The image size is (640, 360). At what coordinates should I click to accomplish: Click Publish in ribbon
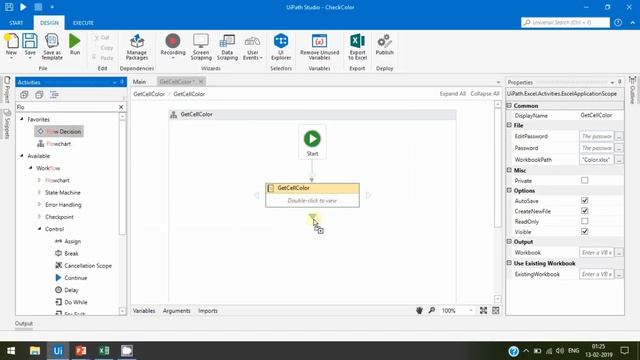[x=384, y=45]
